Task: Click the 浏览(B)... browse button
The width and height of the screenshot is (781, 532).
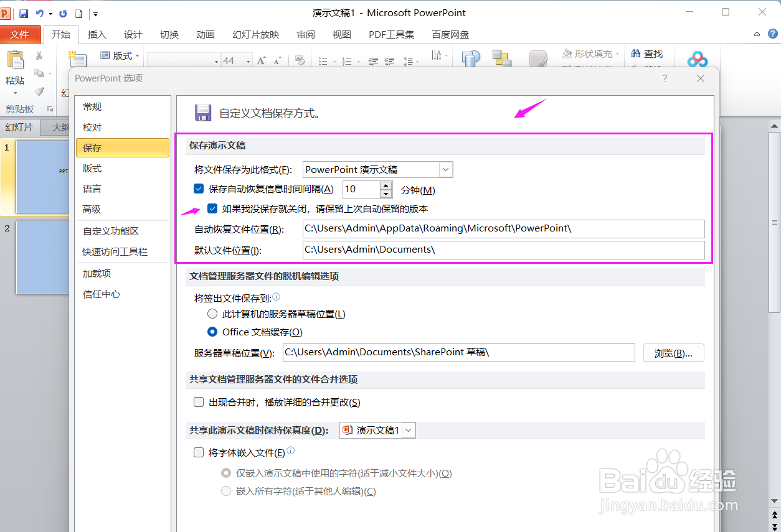Action: click(x=673, y=353)
